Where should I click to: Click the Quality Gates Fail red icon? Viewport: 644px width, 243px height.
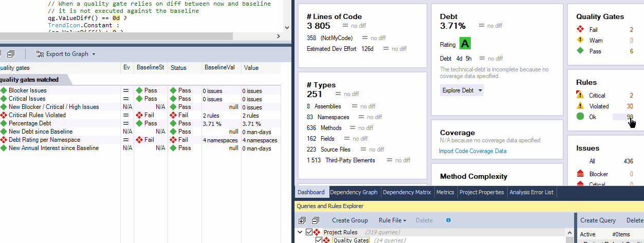580,30
